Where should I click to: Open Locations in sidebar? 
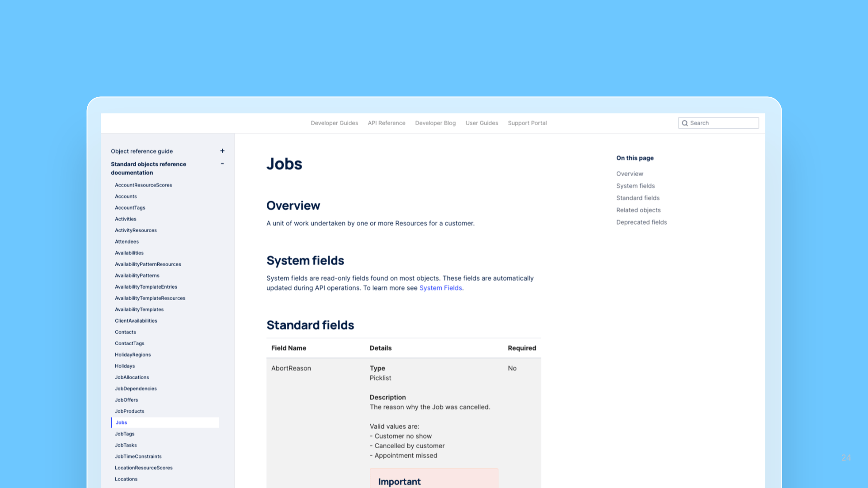pyautogui.click(x=126, y=479)
